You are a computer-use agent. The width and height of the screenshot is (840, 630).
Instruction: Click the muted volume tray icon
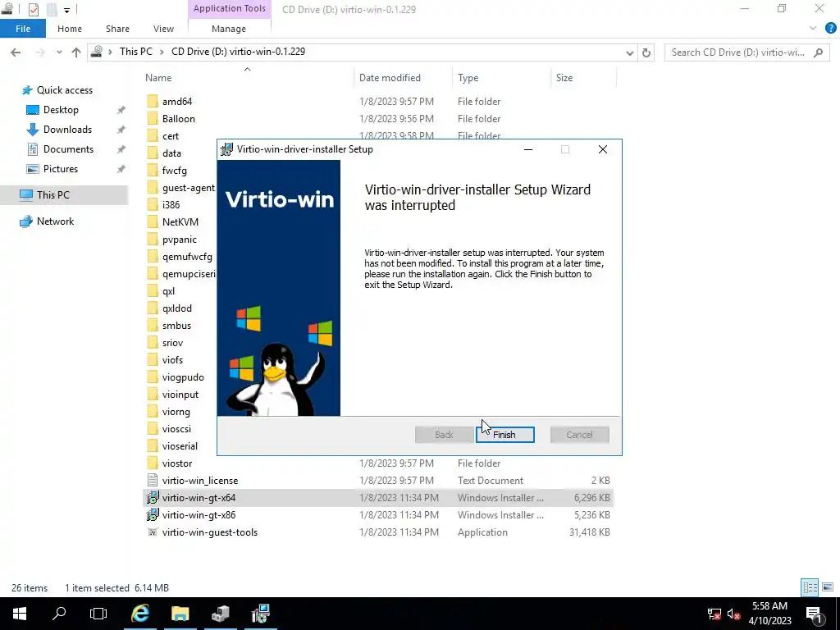pyautogui.click(x=733, y=614)
